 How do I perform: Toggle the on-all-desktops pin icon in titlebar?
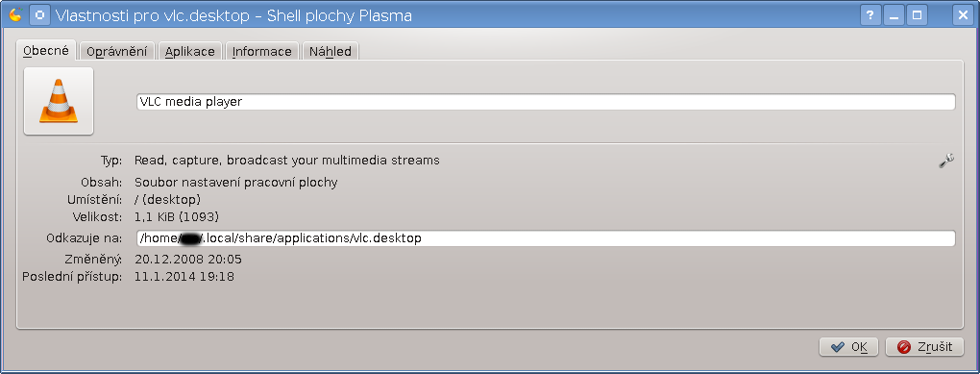pos(39,15)
